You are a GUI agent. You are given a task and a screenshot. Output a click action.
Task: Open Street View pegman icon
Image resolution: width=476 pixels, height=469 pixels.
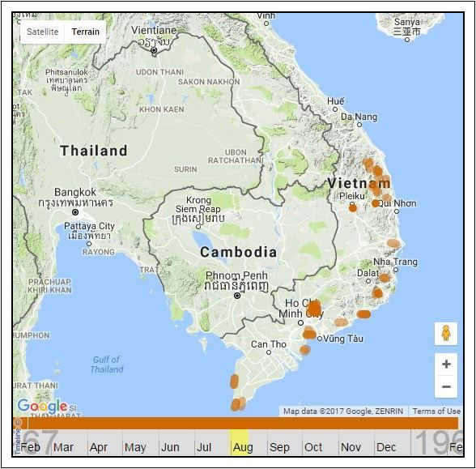(445, 334)
